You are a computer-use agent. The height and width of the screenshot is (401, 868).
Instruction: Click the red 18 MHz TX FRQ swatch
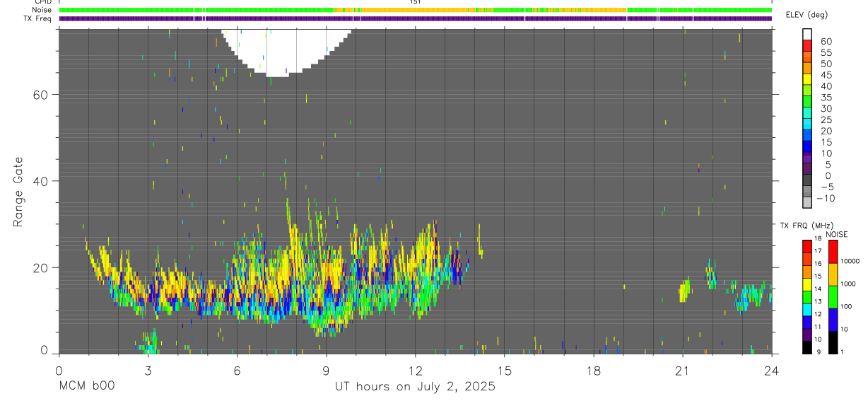point(807,243)
